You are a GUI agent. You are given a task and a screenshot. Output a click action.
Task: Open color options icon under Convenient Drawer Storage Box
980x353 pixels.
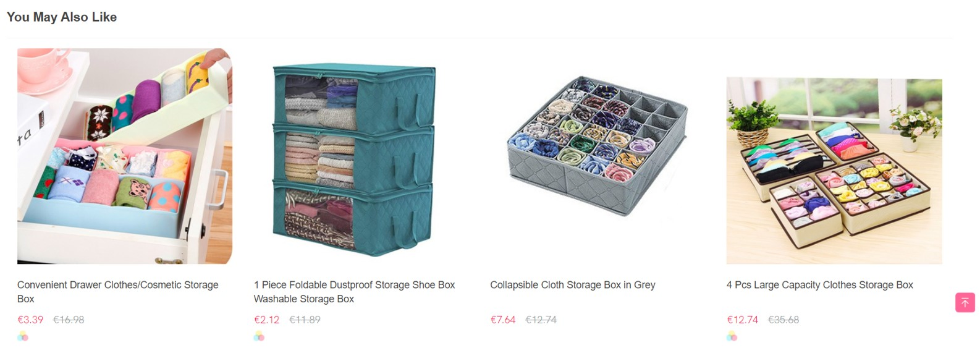(23, 336)
